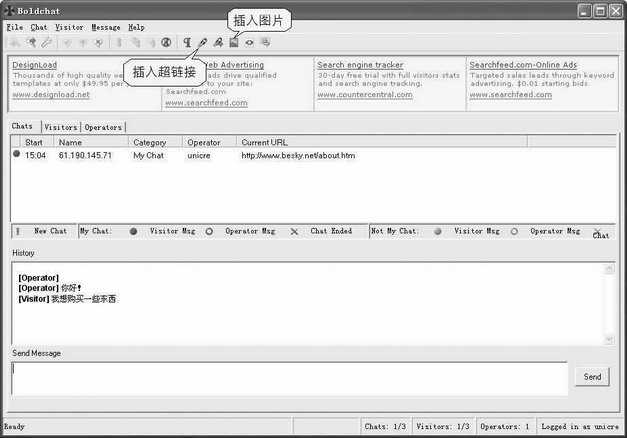Switch to the Visitors tab
The height and width of the screenshot is (438, 627).
pos(60,127)
